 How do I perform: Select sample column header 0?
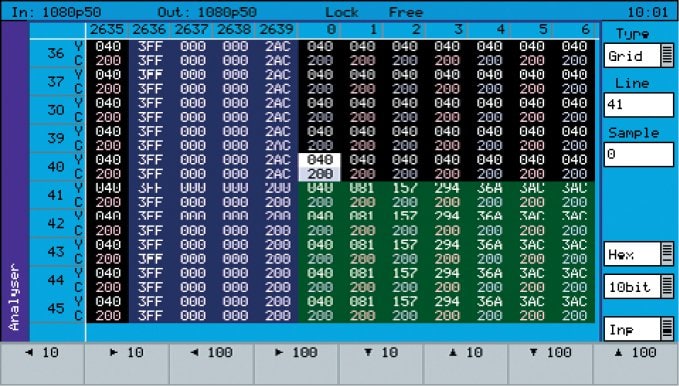tap(331, 29)
